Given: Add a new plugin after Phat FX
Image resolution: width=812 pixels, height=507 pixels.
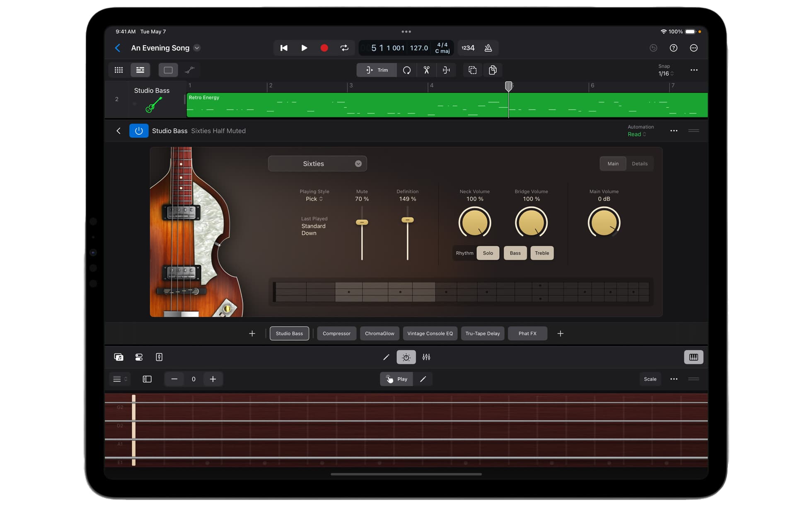Looking at the screenshot, I should tap(560, 334).
